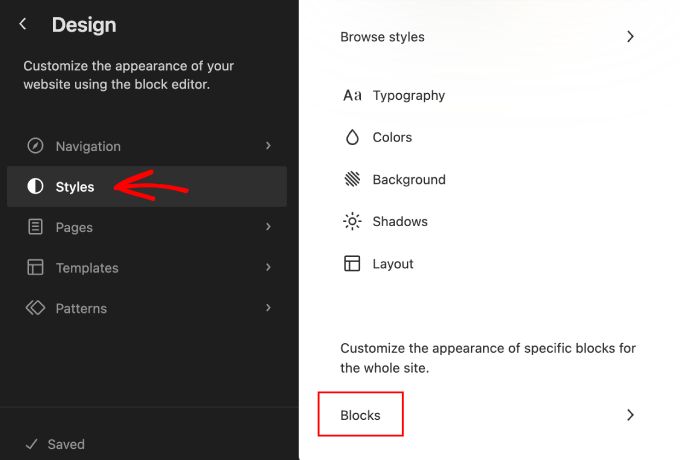The width and height of the screenshot is (680, 460).
Task: Click the Background striped icon
Action: click(x=352, y=180)
